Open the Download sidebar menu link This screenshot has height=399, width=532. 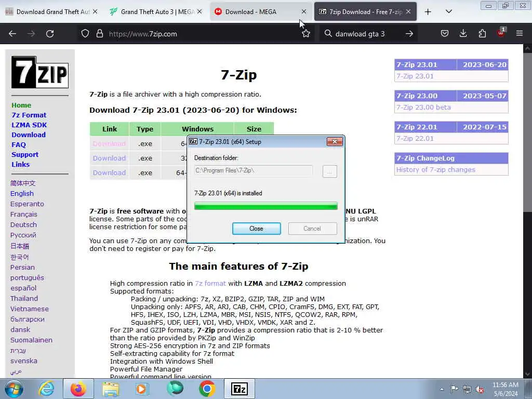29,135
